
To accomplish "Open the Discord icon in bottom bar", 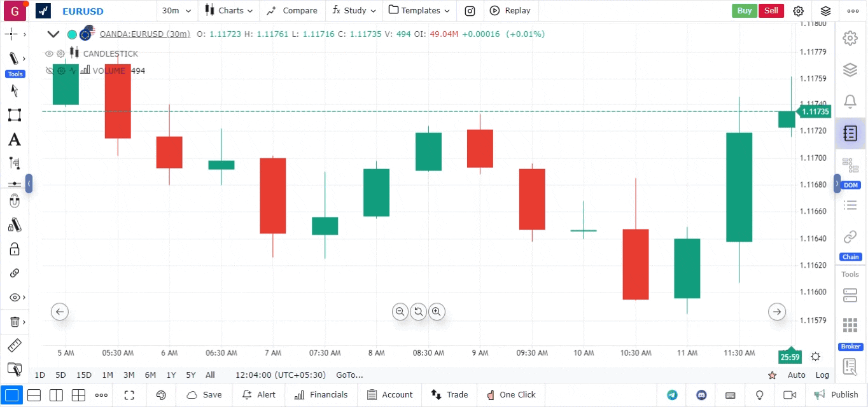I will click(701, 395).
